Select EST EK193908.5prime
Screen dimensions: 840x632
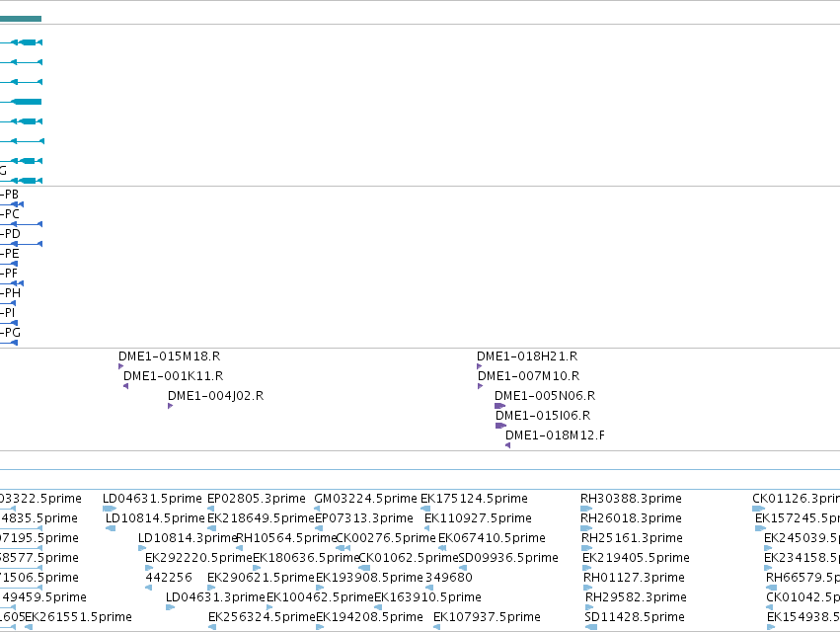point(369,578)
